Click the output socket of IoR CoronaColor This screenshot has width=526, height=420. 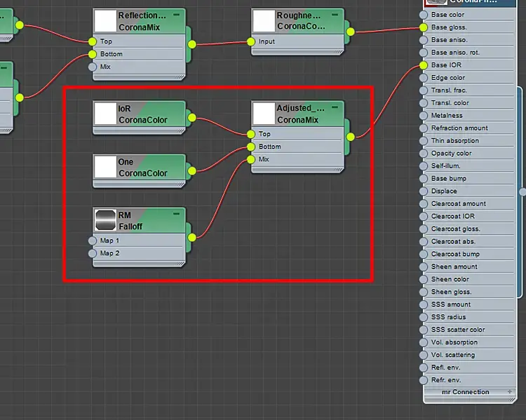(x=192, y=118)
